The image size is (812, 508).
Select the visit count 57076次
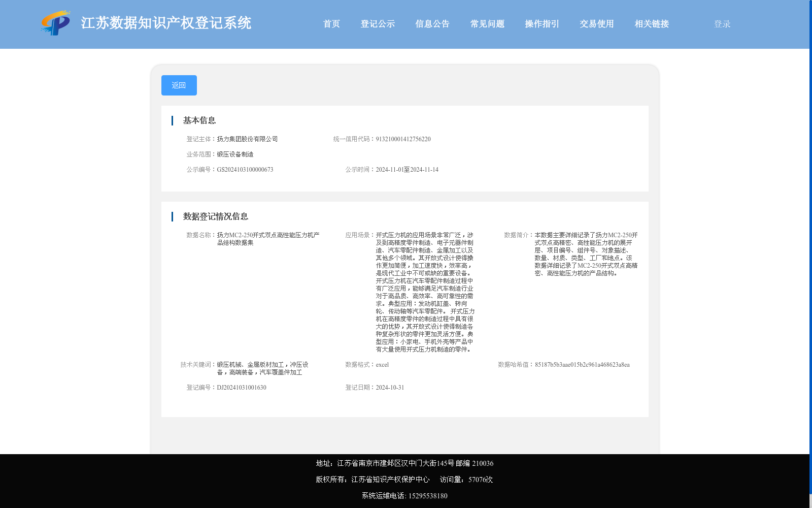(481, 480)
